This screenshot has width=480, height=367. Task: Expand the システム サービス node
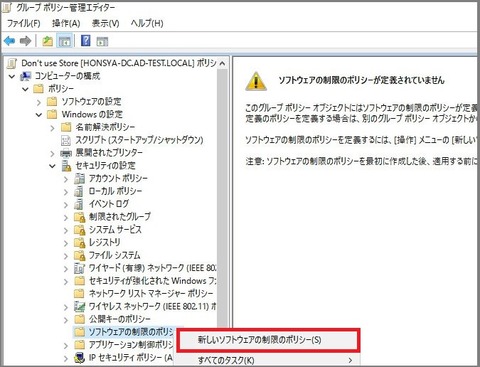(x=66, y=230)
